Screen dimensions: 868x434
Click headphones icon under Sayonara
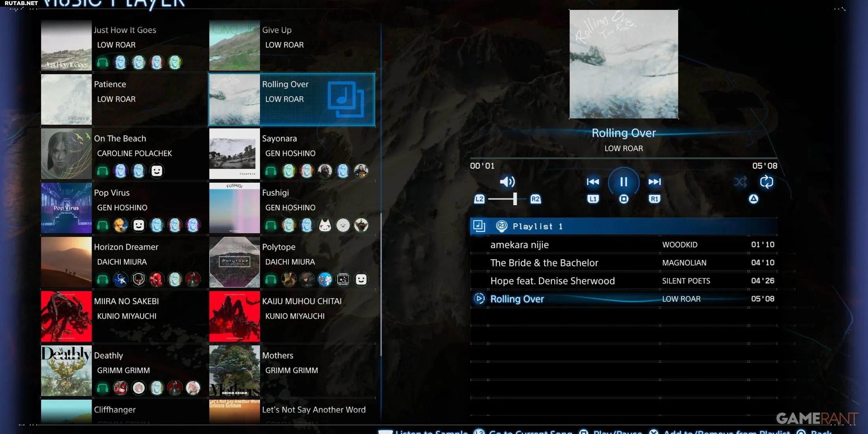pos(271,171)
